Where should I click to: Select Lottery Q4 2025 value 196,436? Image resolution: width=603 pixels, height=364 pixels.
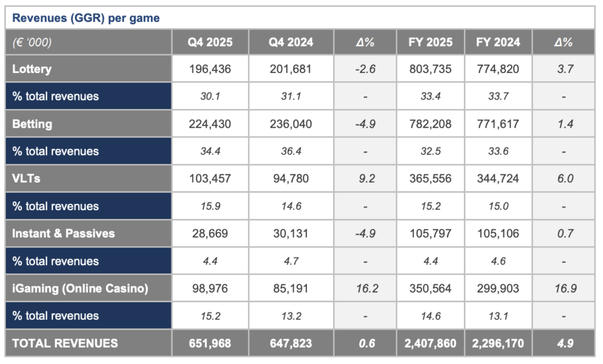click(x=210, y=69)
